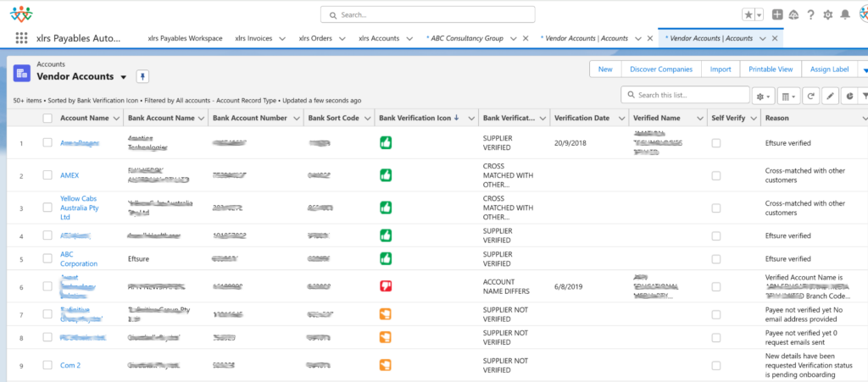Open global actions plus icon
The image size is (868, 382).
click(x=778, y=14)
